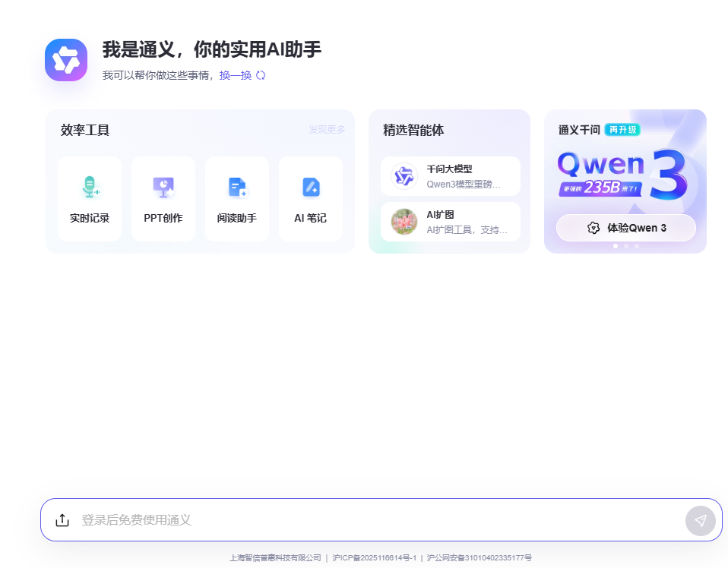Click the 上海智信普惠科技有限公司 footer text
This screenshot has width=728, height=568.
click(275, 558)
